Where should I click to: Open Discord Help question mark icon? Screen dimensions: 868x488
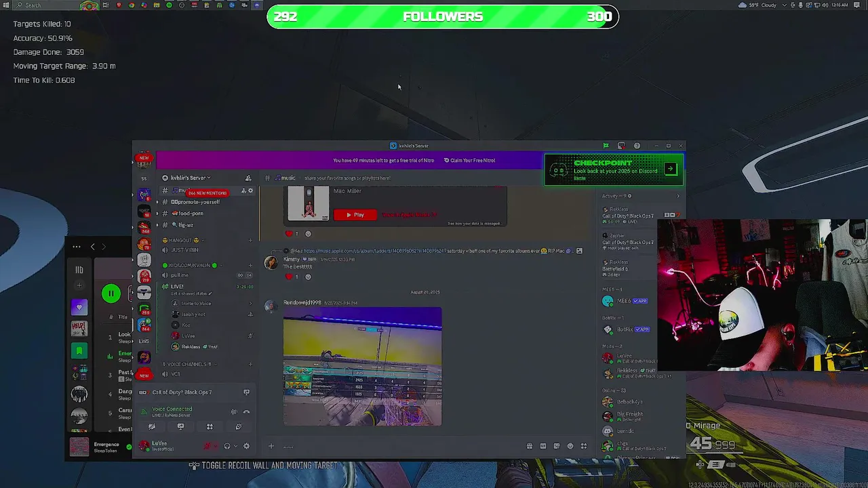637,146
